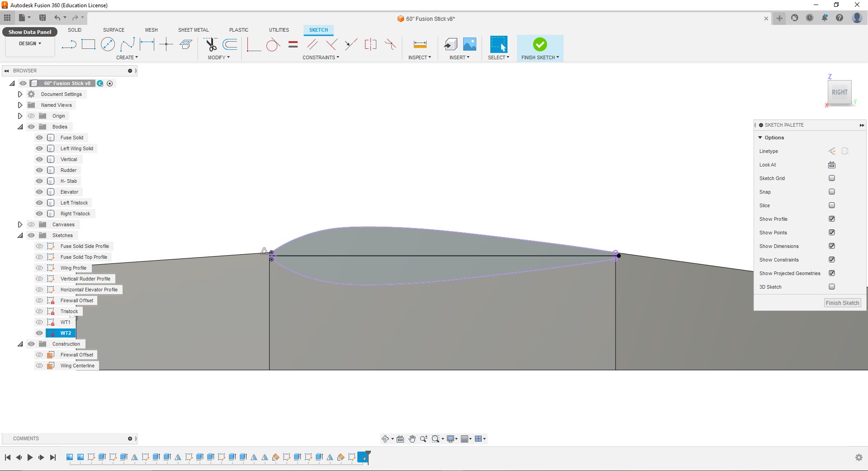
Task: Click the Show Data Panel button
Action: pos(30,32)
